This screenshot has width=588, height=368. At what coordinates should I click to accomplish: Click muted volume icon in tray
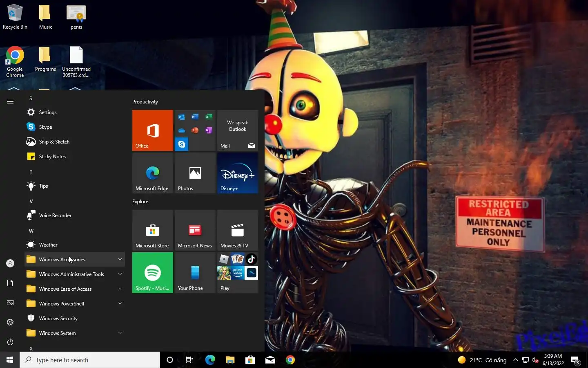point(535,360)
